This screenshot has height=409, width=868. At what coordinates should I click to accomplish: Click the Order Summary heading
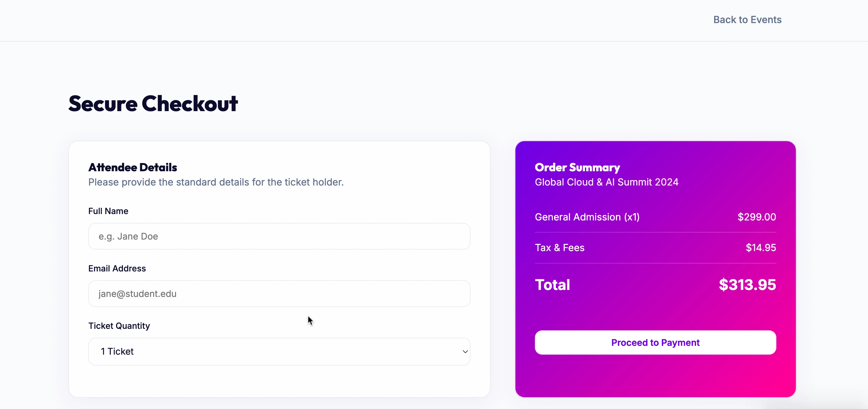click(577, 167)
